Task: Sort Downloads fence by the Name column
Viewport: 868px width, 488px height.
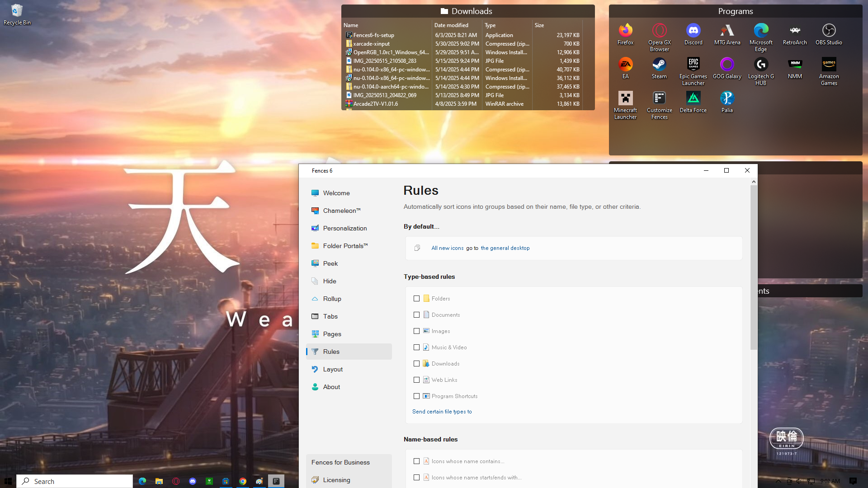Action: coord(387,25)
